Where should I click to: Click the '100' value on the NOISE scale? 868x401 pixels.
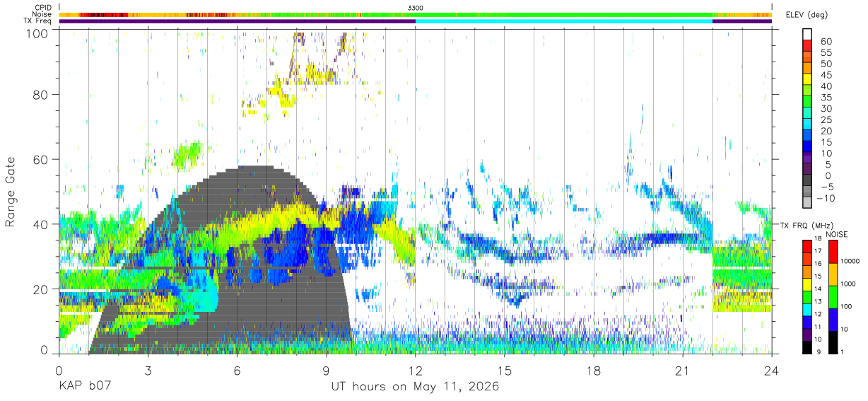[846, 307]
